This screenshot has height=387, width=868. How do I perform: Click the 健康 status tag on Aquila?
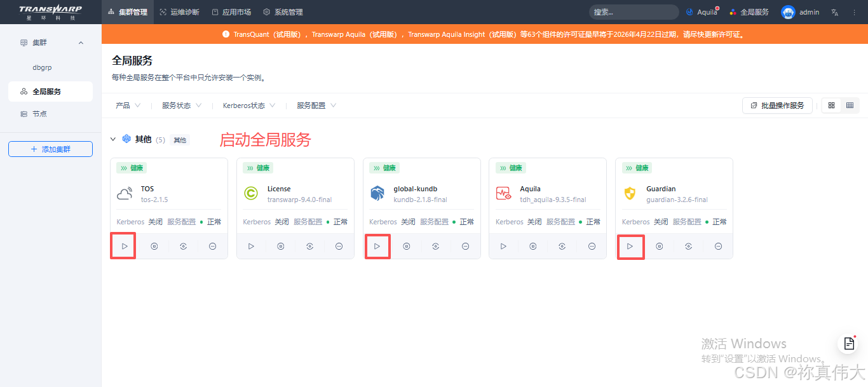[510, 168]
